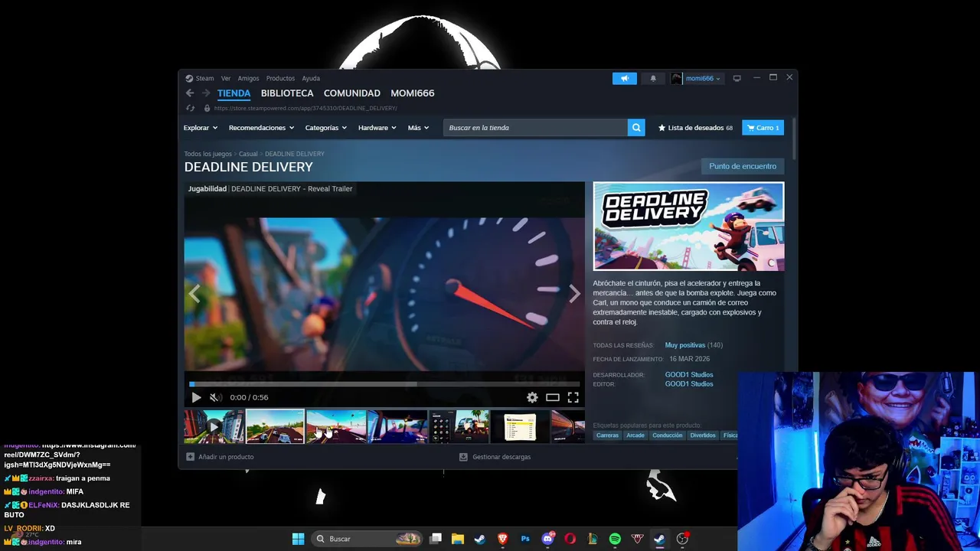Open File Explorer from taskbar
Viewport: 980px width, 551px height.
click(x=458, y=539)
